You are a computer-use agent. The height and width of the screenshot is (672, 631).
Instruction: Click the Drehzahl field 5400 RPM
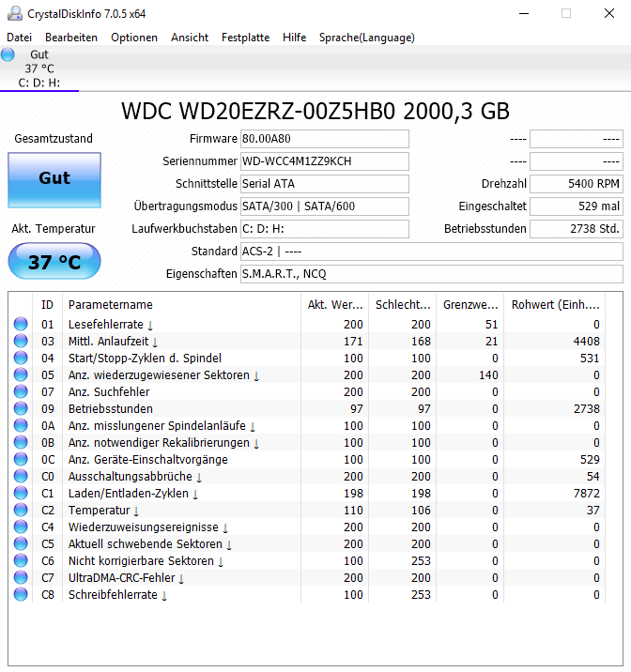[577, 184]
